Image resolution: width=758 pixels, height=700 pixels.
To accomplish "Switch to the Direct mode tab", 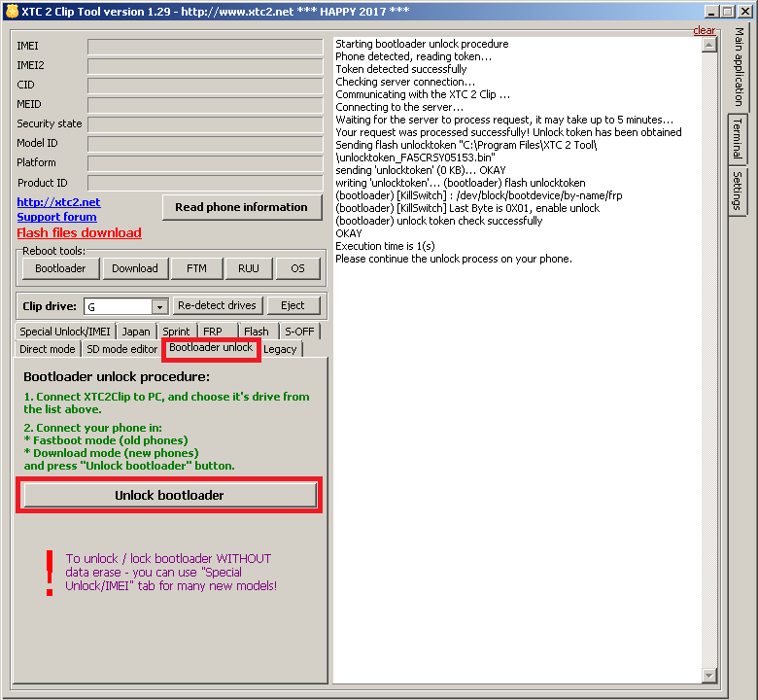I will point(48,349).
